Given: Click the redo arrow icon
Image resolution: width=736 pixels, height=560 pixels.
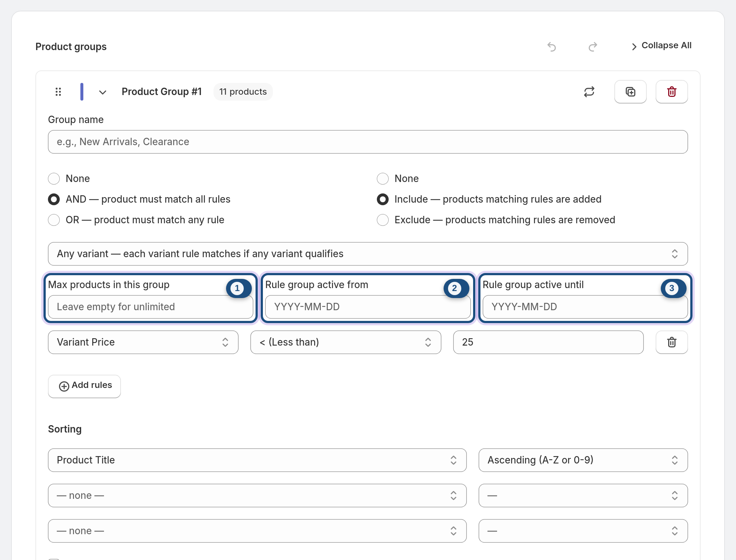Looking at the screenshot, I should [593, 47].
